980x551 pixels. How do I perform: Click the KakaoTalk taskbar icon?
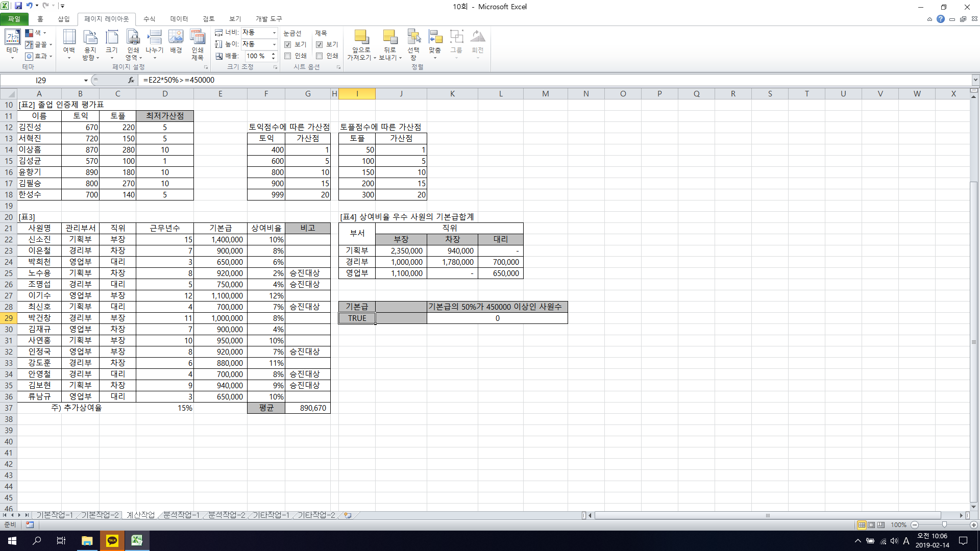pos(112,540)
